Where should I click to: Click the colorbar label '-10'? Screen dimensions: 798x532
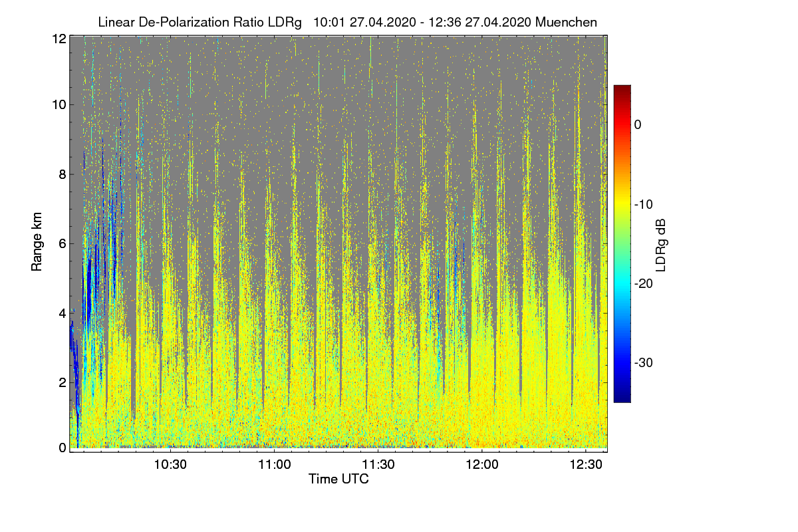[x=644, y=204]
